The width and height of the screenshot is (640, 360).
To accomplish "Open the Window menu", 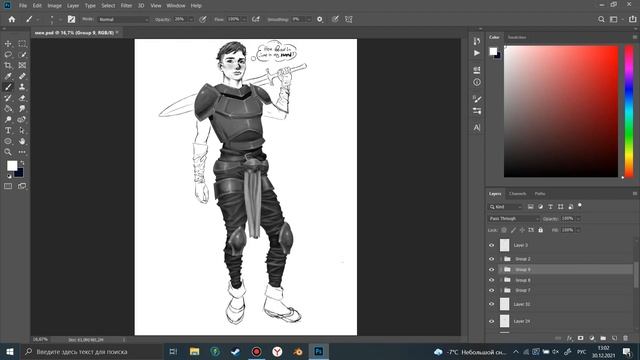I will tap(176, 6).
